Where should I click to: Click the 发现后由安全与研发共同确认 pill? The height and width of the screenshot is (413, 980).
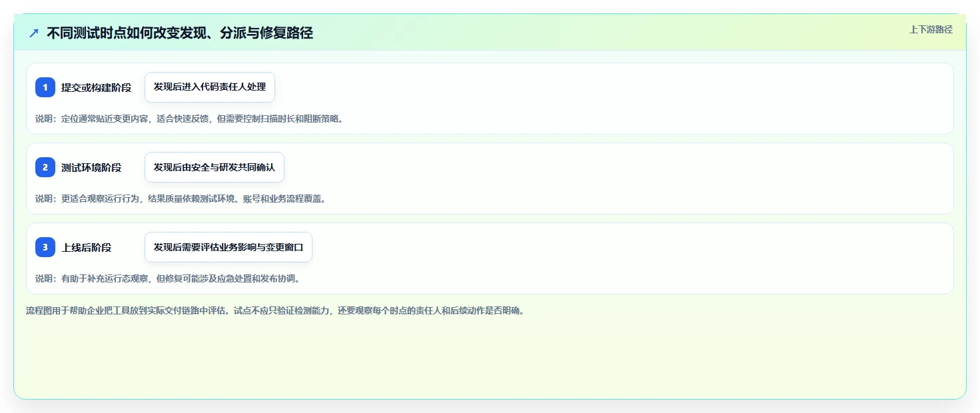pyautogui.click(x=215, y=167)
